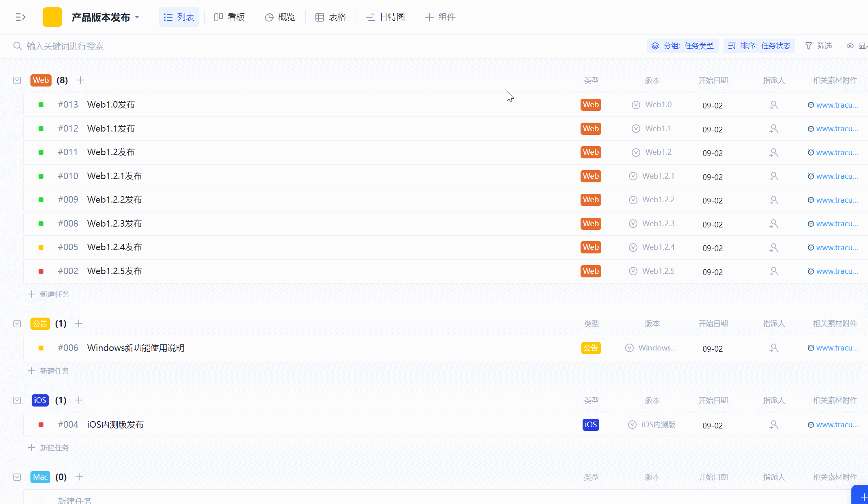
Task: Collapse the Web group
Action: click(x=17, y=80)
